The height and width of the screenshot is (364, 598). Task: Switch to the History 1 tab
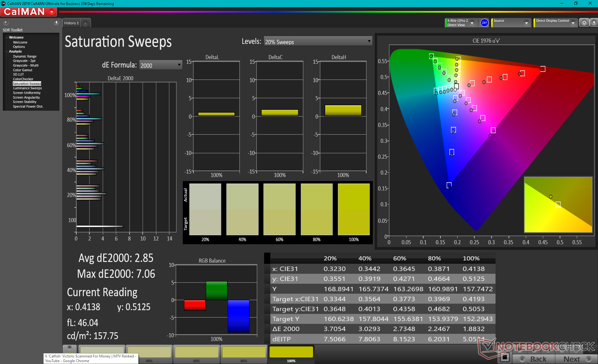pyautogui.click(x=71, y=23)
